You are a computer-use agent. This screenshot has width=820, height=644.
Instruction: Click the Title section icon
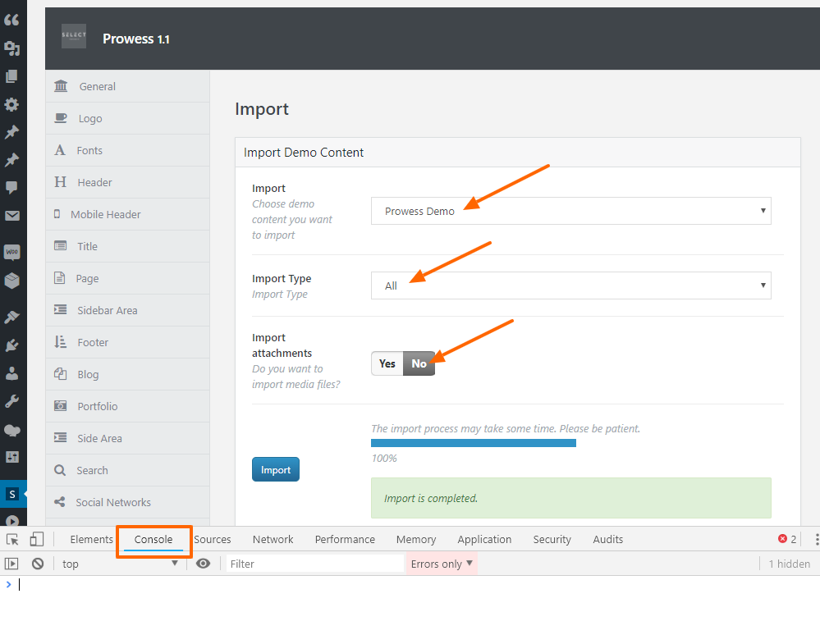tap(61, 245)
